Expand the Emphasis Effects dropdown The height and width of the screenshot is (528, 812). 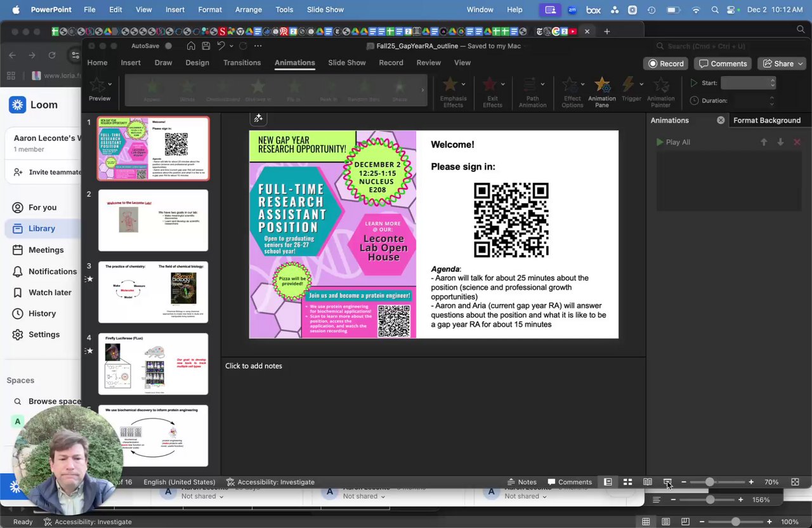pyautogui.click(x=463, y=84)
